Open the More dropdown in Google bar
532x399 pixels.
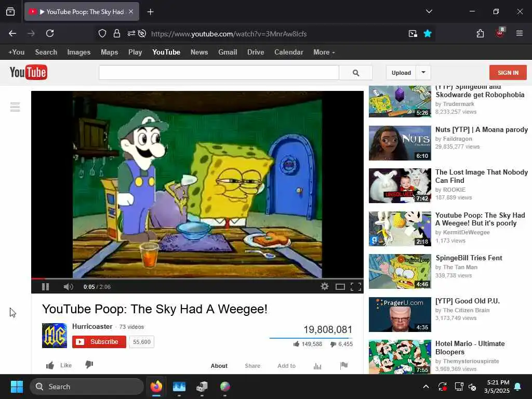coord(324,52)
